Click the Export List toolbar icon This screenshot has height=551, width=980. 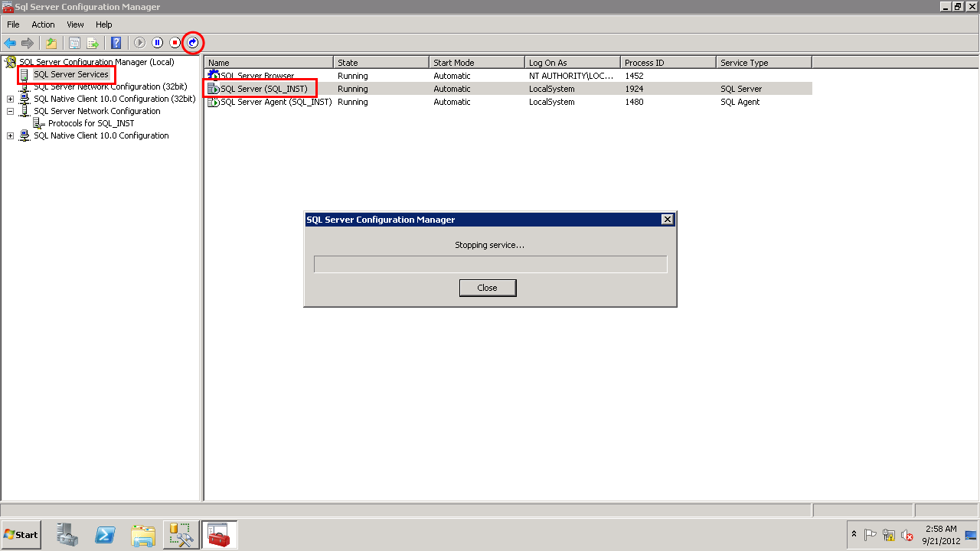coord(93,43)
